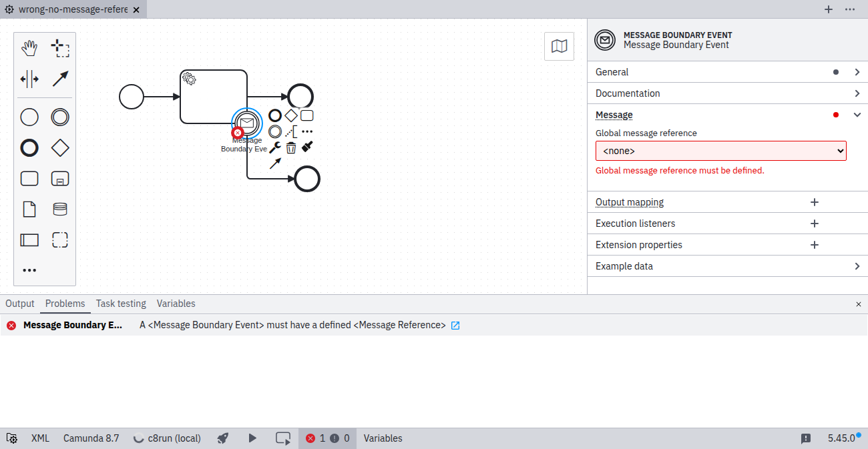Collapse the Message section
The image size is (868, 449).
pyautogui.click(x=857, y=115)
